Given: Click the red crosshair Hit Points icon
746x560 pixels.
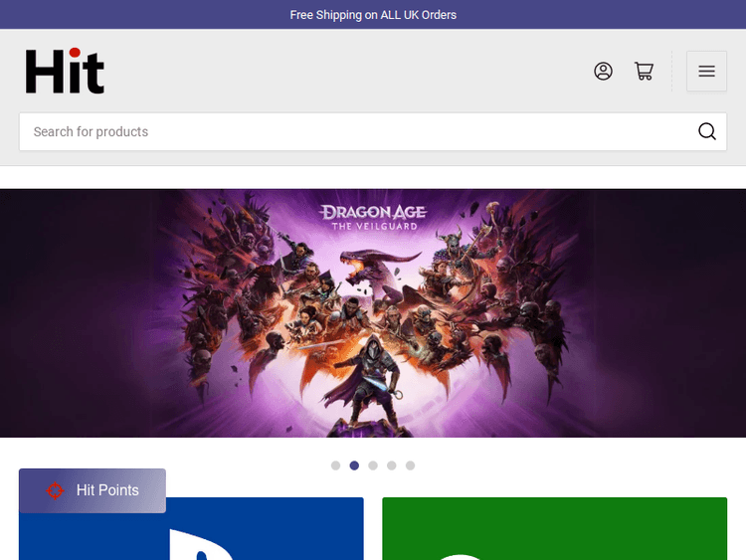Looking at the screenshot, I should (x=56, y=490).
